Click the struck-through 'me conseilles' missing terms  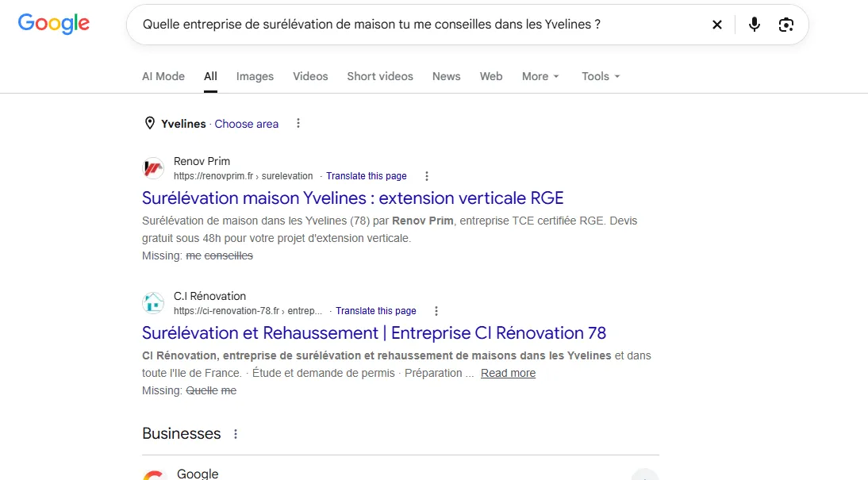(219, 255)
